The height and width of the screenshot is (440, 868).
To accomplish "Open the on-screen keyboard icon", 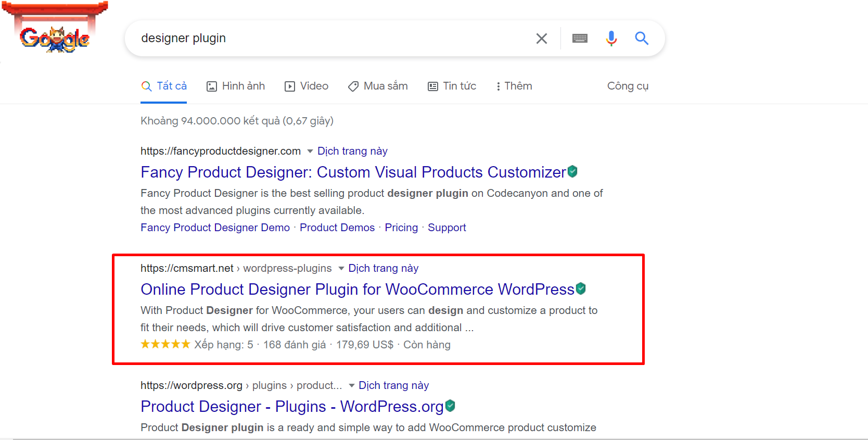I will (x=580, y=39).
